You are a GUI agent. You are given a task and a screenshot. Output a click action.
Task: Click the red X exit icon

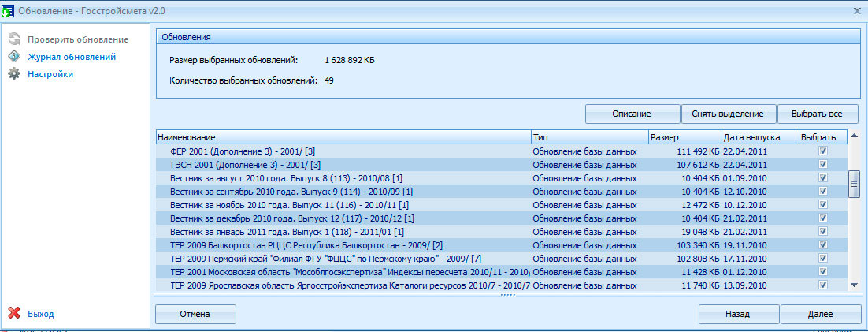point(13,314)
